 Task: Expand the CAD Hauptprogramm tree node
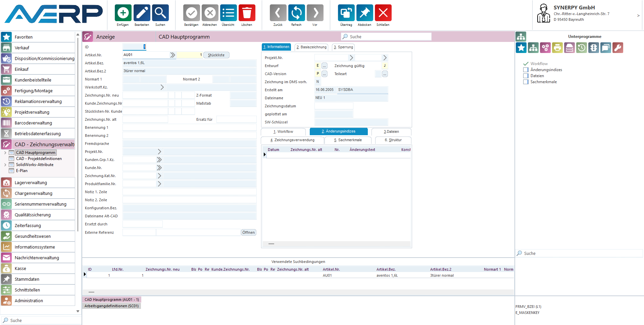5,153
